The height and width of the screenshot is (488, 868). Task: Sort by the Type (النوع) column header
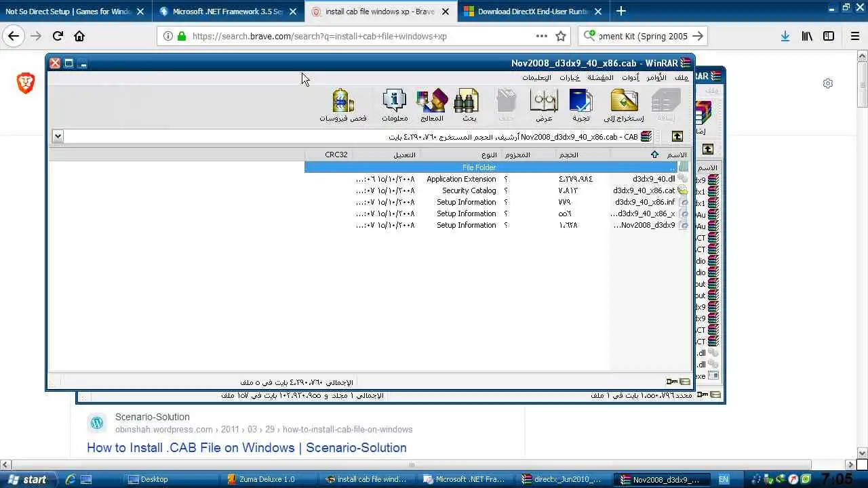[461, 155]
